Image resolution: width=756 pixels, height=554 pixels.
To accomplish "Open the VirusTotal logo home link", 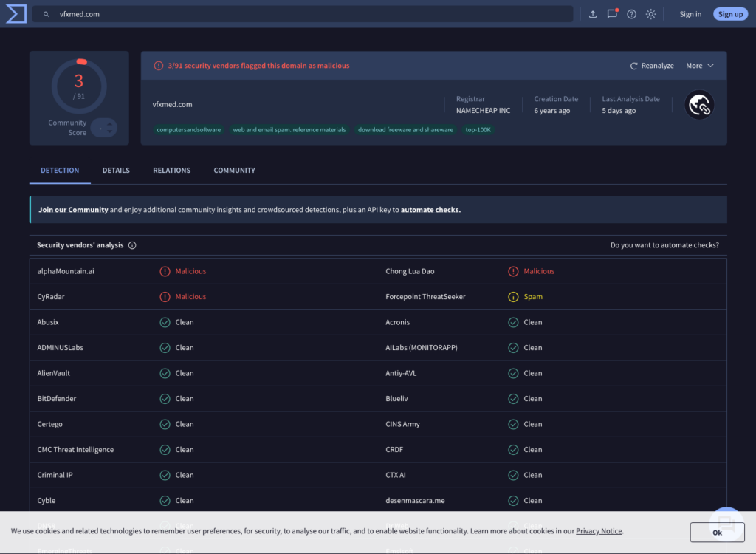I will (x=16, y=13).
